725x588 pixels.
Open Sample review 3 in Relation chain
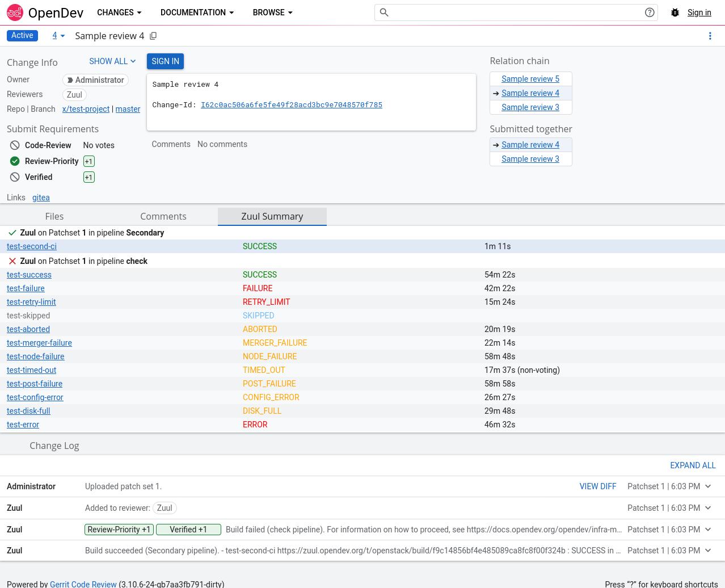click(530, 107)
